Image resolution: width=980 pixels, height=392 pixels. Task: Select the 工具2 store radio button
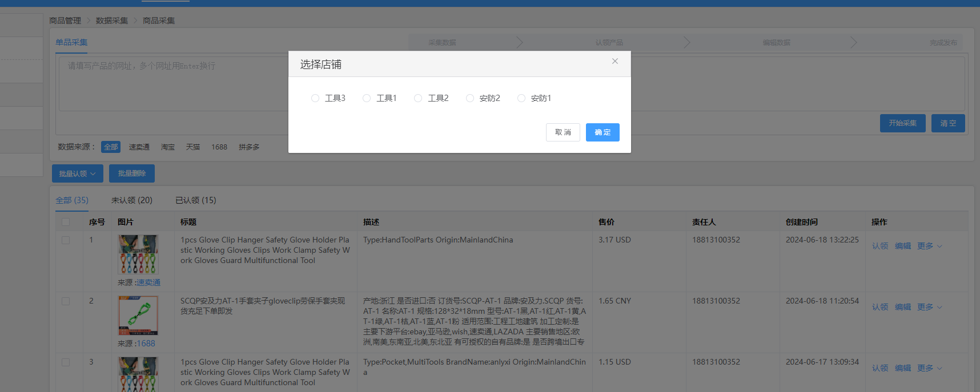pos(418,98)
